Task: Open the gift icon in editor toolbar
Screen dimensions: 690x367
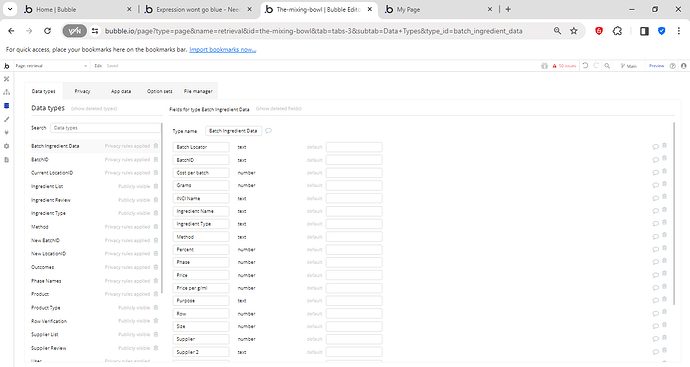Action: pyautogui.click(x=544, y=66)
